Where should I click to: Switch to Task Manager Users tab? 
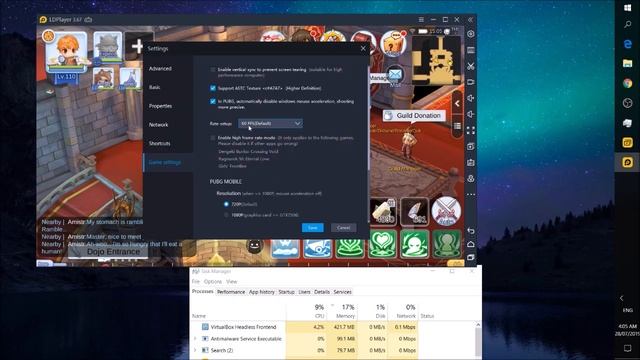click(x=304, y=292)
